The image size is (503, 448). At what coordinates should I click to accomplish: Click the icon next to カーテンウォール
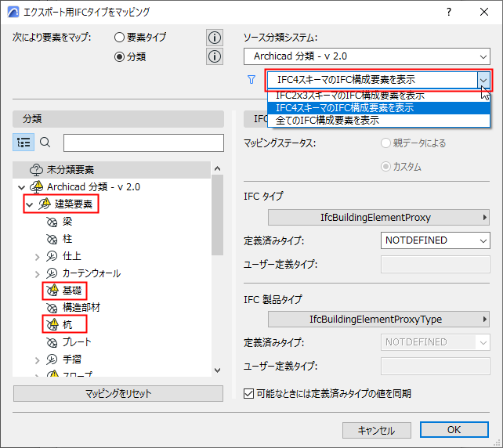click(x=52, y=273)
